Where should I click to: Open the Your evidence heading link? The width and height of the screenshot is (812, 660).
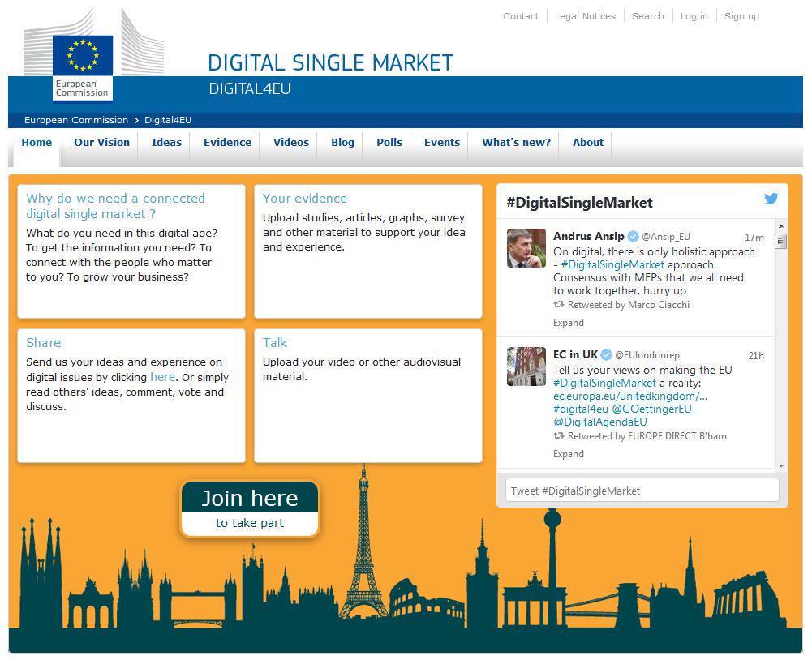tap(304, 199)
